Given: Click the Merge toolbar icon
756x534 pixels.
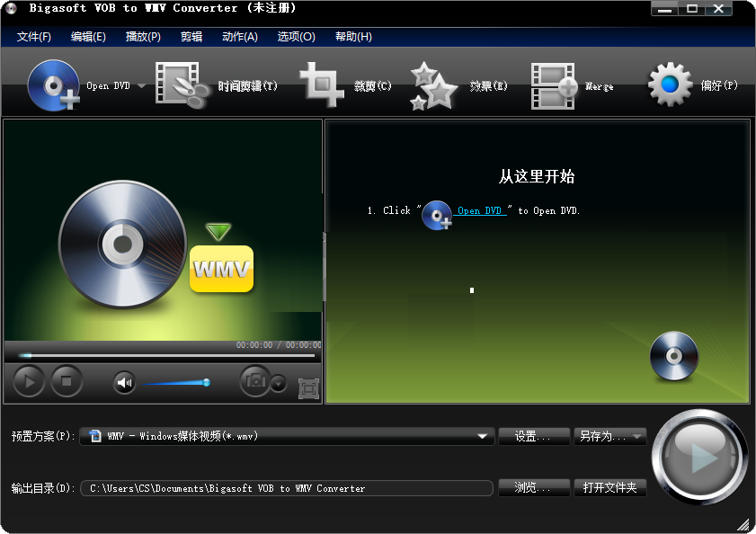Looking at the screenshot, I should point(551,84).
